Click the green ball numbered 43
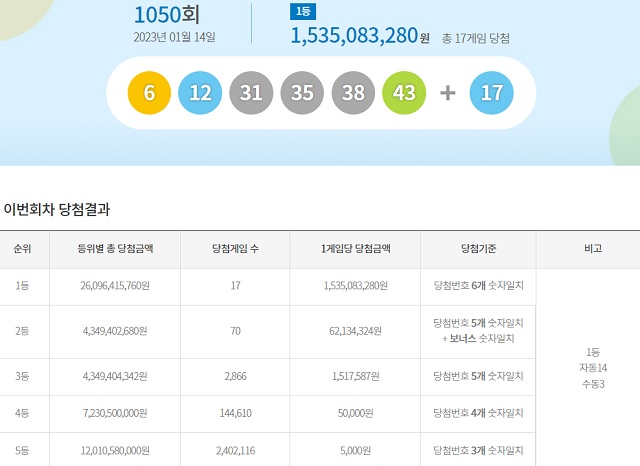The image size is (640, 466). [x=404, y=93]
